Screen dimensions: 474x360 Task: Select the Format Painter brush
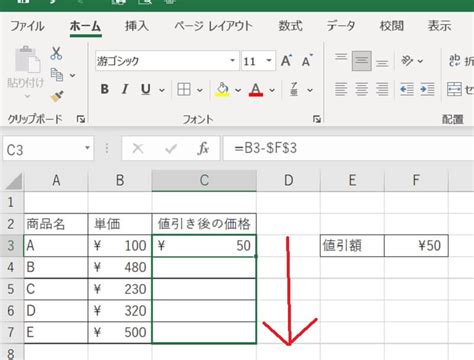click(57, 96)
